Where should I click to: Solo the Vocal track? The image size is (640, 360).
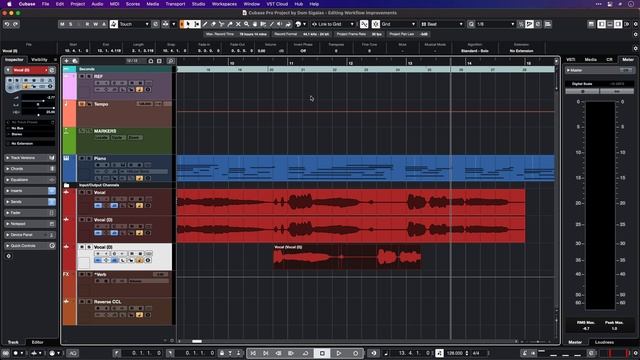pos(89,193)
